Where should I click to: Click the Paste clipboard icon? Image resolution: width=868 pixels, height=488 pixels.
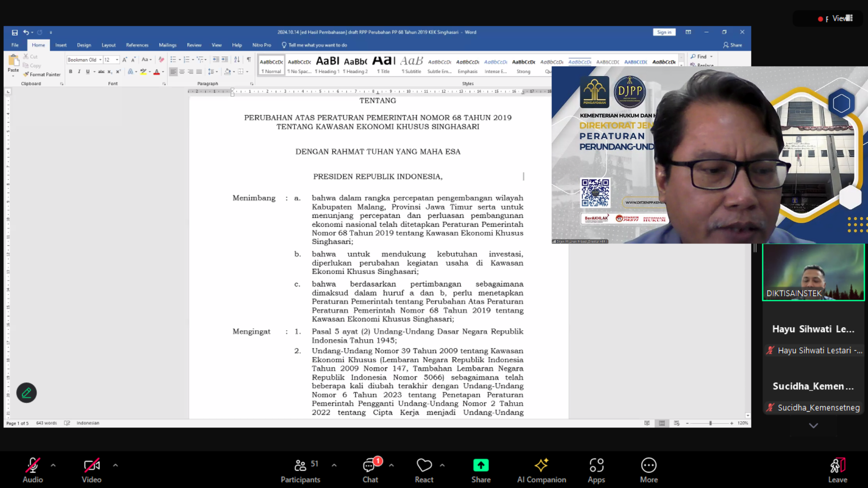(14, 60)
